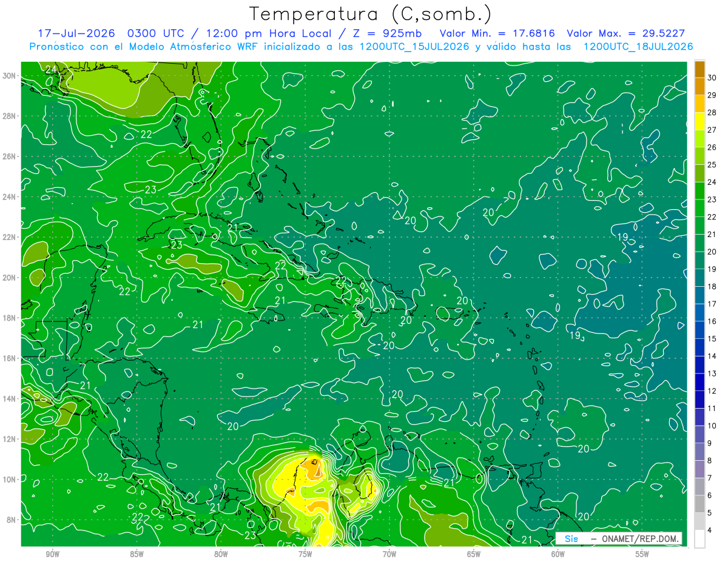This screenshot has height=562, width=728.
Task: Click the yellow color scale segment between 27 and 28
Action: [x=699, y=121]
